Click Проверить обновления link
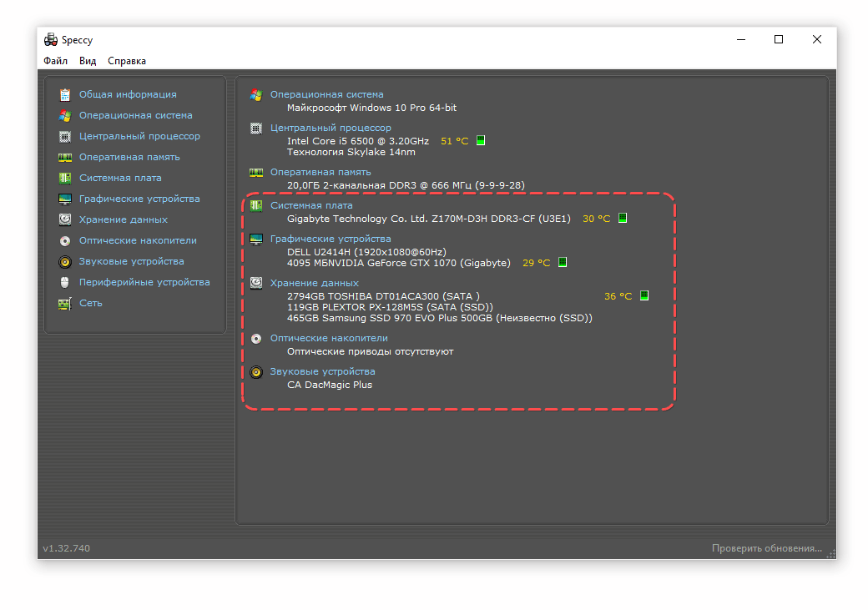 click(766, 548)
